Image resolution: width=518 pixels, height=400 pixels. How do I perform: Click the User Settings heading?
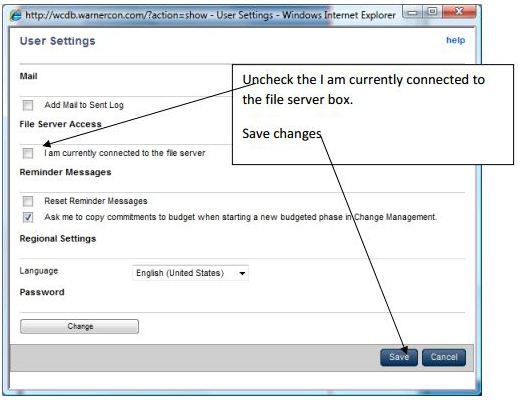tap(57, 41)
